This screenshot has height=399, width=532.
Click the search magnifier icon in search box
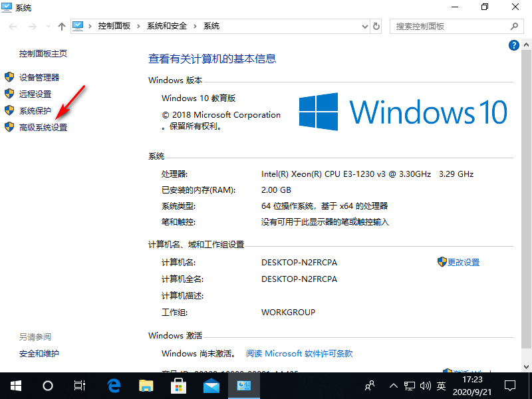point(514,27)
